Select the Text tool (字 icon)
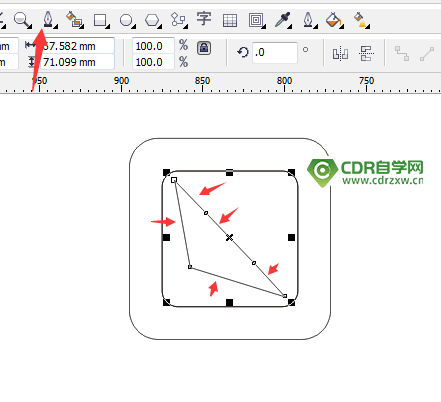The width and height of the screenshot is (441, 402). point(204,19)
